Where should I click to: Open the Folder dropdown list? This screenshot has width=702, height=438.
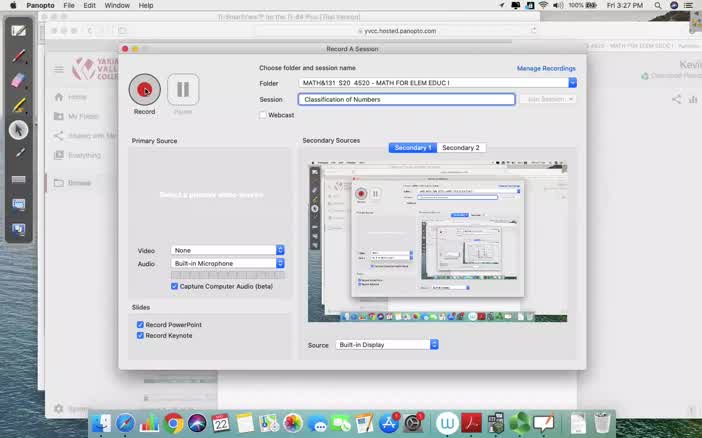pyautogui.click(x=572, y=83)
